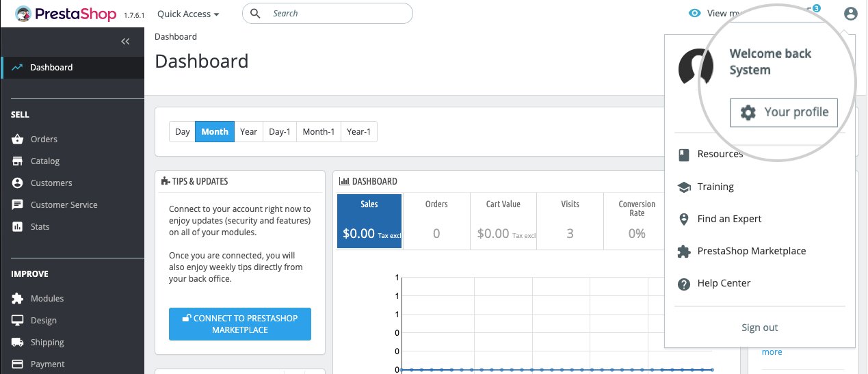Click the Your profile button
The image size is (868, 374).
[784, 112]
